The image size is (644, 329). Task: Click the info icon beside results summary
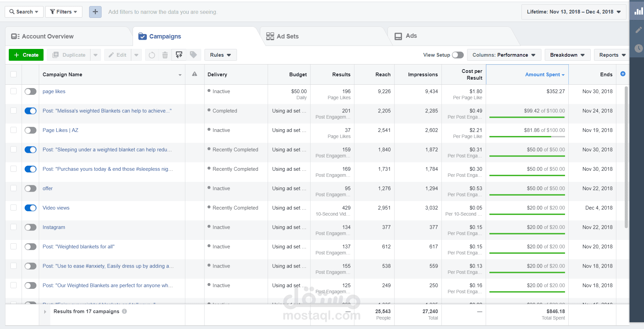(125, 311)
